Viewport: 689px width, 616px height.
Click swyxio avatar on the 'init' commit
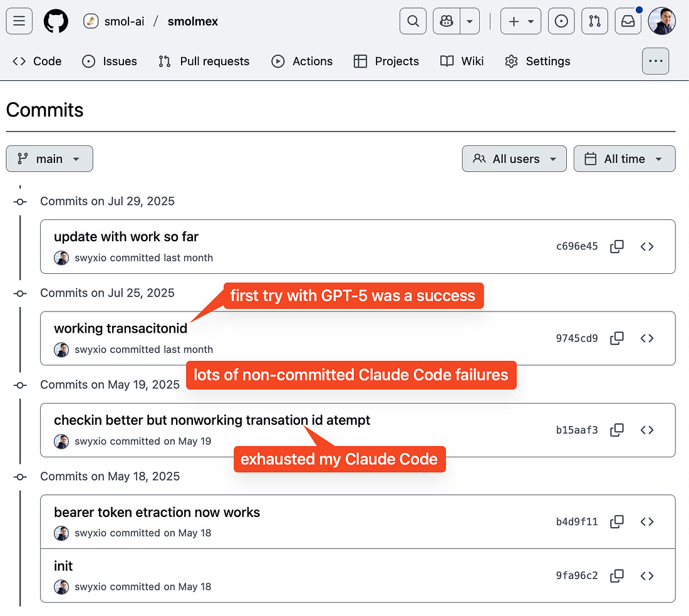point(61,587)
